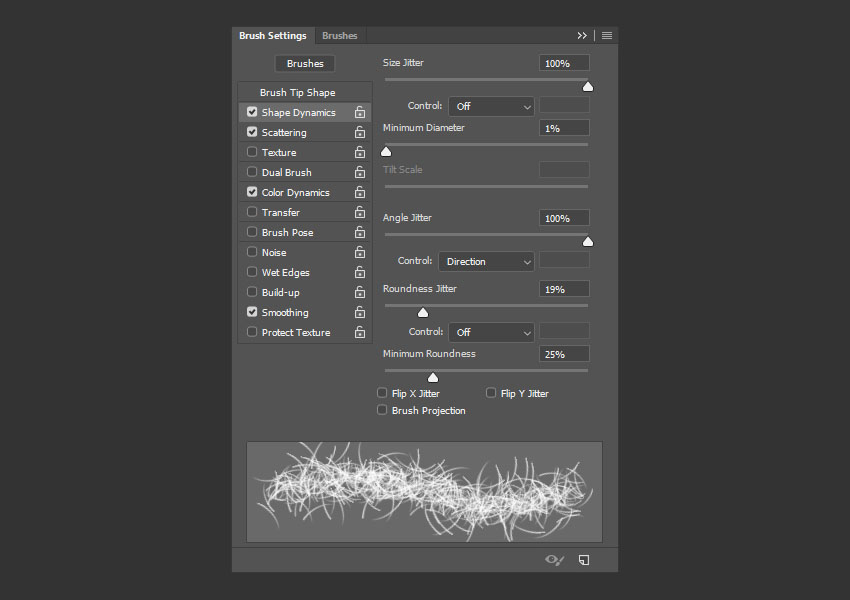Screen dimensions: 850x600
Task: Select the Shape Dynamics settings row
Action: pyautogui.click(x=305, y=112)
